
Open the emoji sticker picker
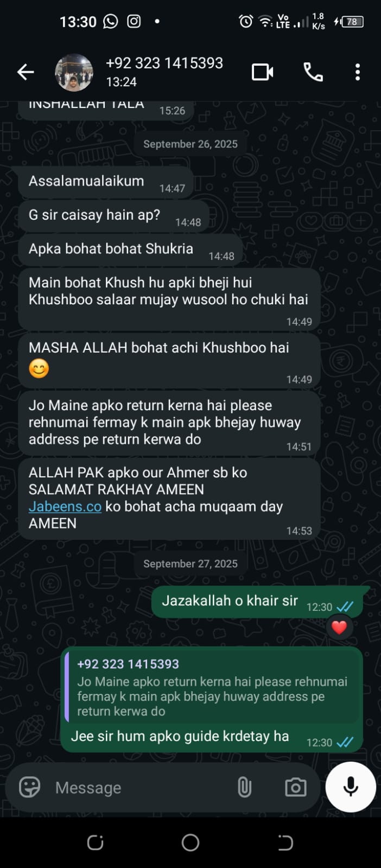pyautogui.click(x=30, y=787)
